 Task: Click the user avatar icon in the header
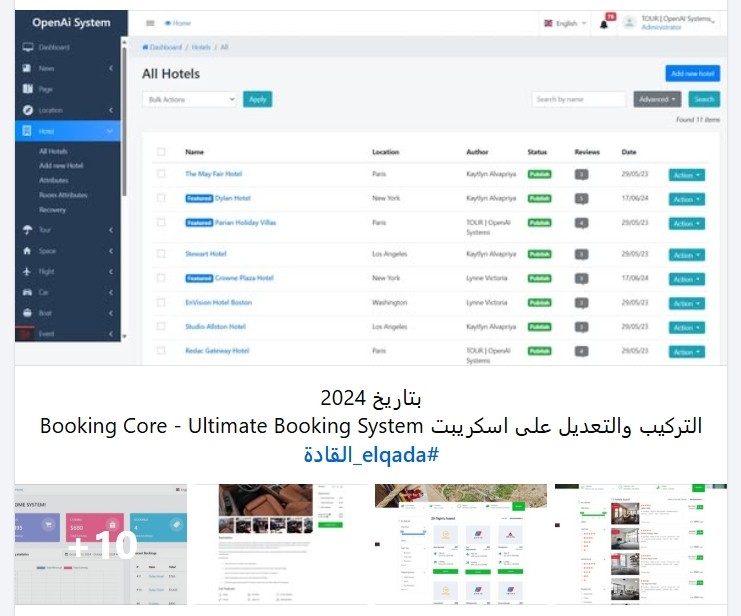pyautogui.click(x=629, y=22)
